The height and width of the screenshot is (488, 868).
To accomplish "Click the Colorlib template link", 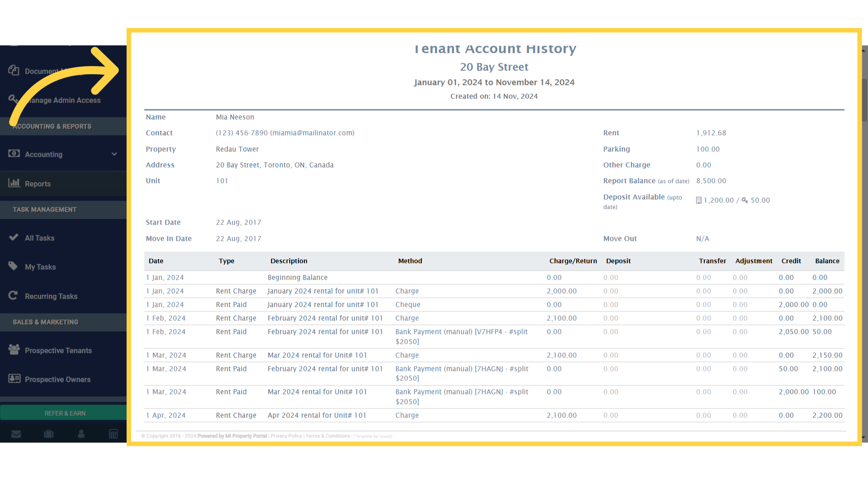I will tap(385, 436).
